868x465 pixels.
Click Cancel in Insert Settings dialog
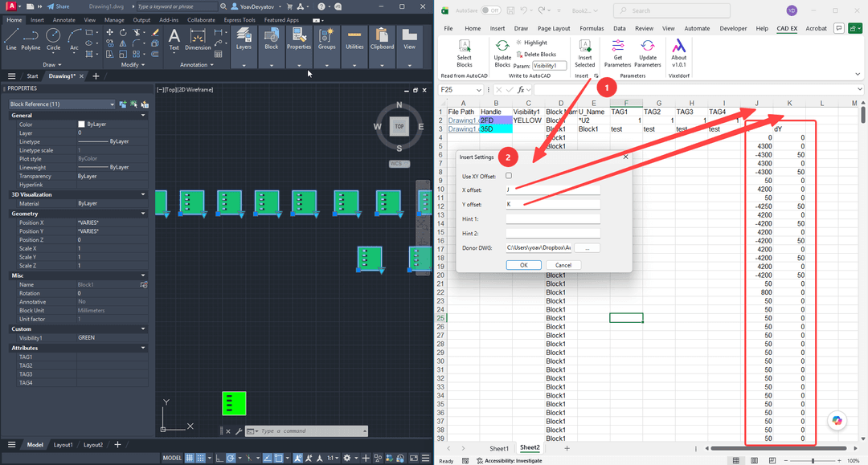[x=563, y=265]
